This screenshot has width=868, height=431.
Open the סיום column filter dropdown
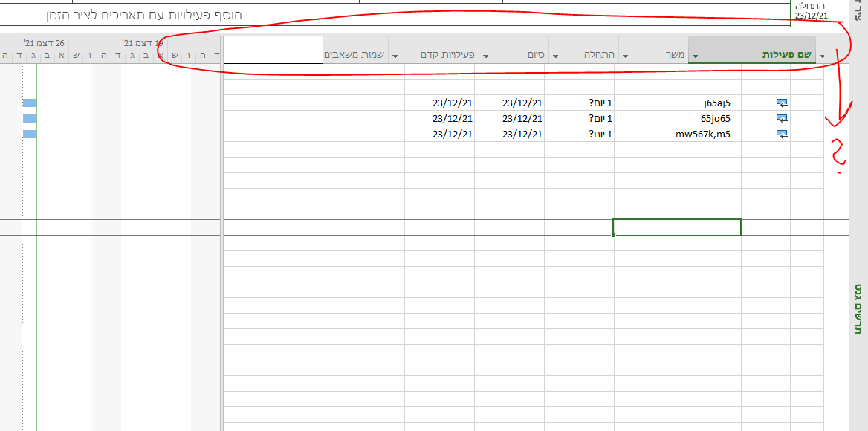[x=486, y=56]
